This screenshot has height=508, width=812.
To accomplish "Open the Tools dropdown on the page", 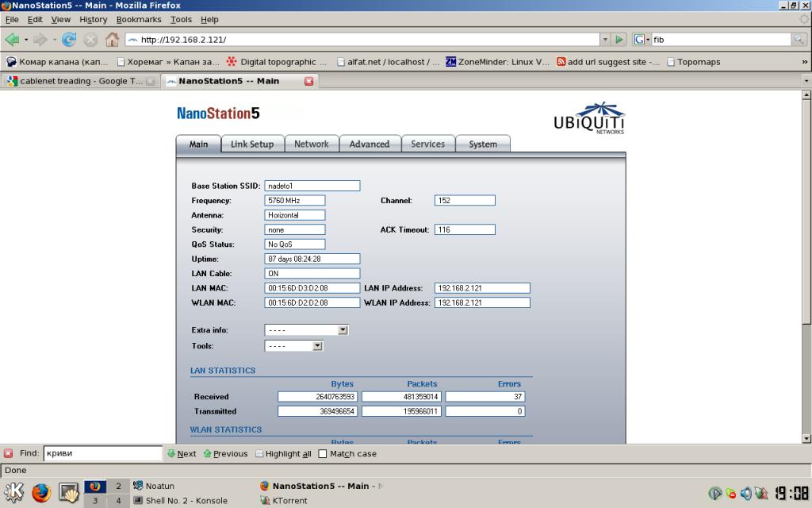I will [x=317, y=346].
